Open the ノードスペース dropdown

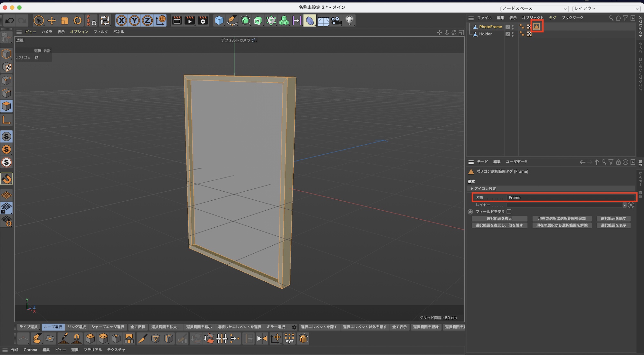[x=534, y=9]
